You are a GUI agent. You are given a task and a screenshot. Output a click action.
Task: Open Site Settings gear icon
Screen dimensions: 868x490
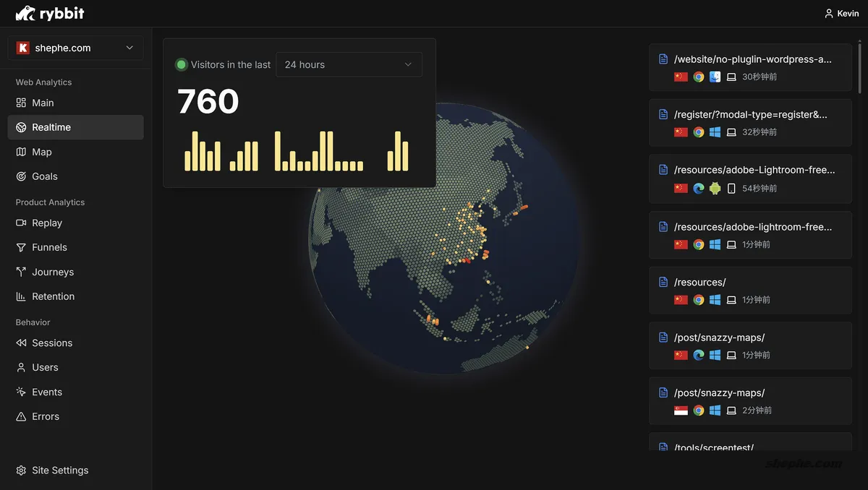pos(21,470)
